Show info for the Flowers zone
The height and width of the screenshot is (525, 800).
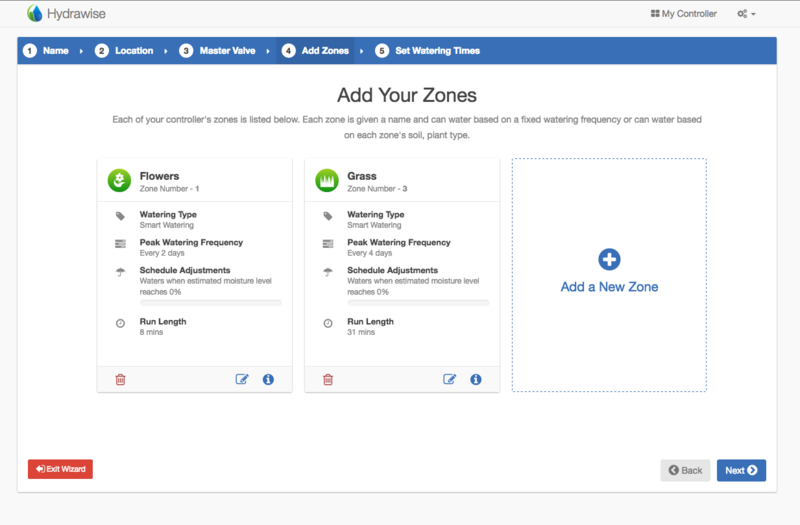coord(268,379)
